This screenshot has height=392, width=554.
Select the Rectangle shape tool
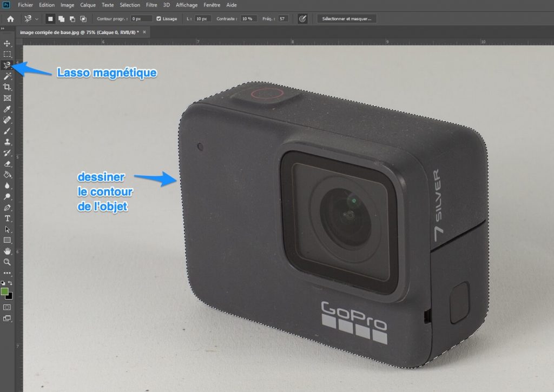pyautogui.click(x=7, y=241)
